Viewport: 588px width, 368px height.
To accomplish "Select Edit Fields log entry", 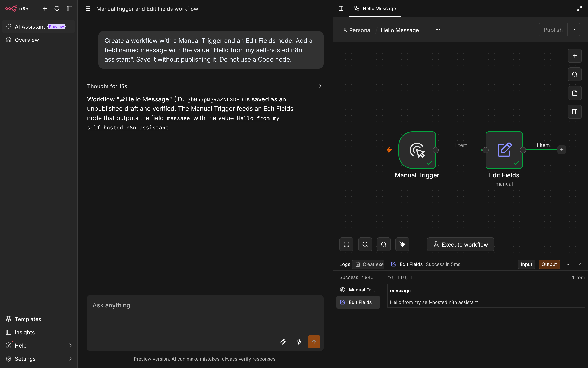I will [x=358, y=302].
